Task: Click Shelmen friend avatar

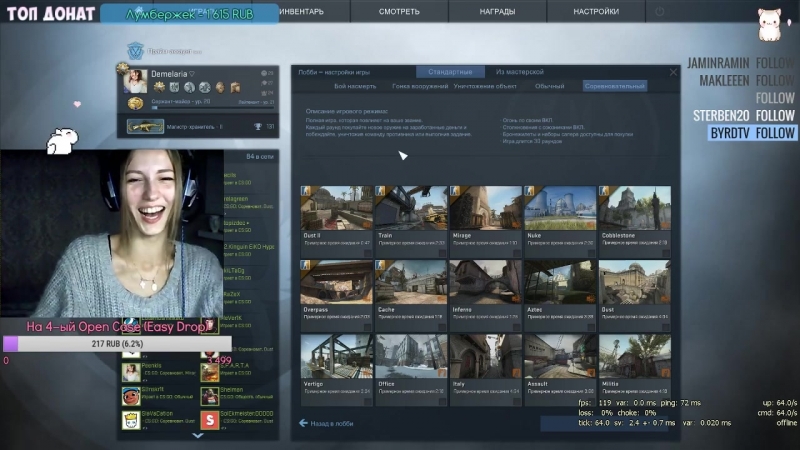Action: [x=209, y=396]
